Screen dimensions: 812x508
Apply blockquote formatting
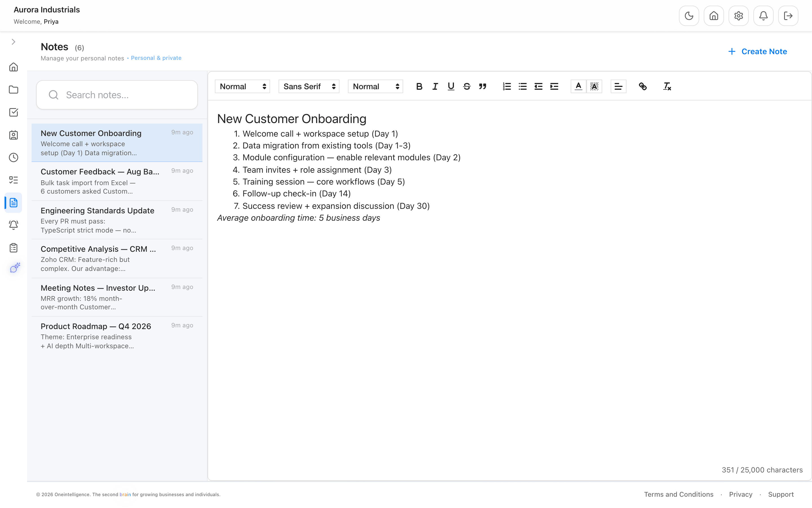(482, 86)
